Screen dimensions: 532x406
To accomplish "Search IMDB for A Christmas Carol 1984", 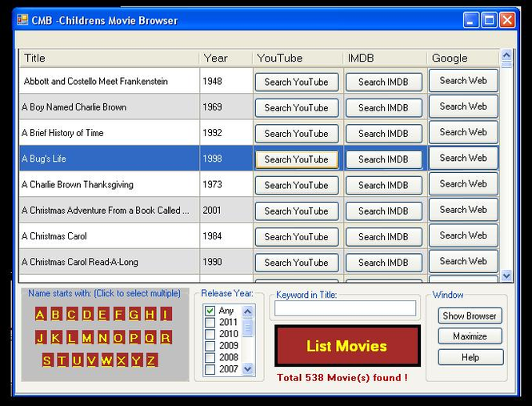I will [384, 237].
